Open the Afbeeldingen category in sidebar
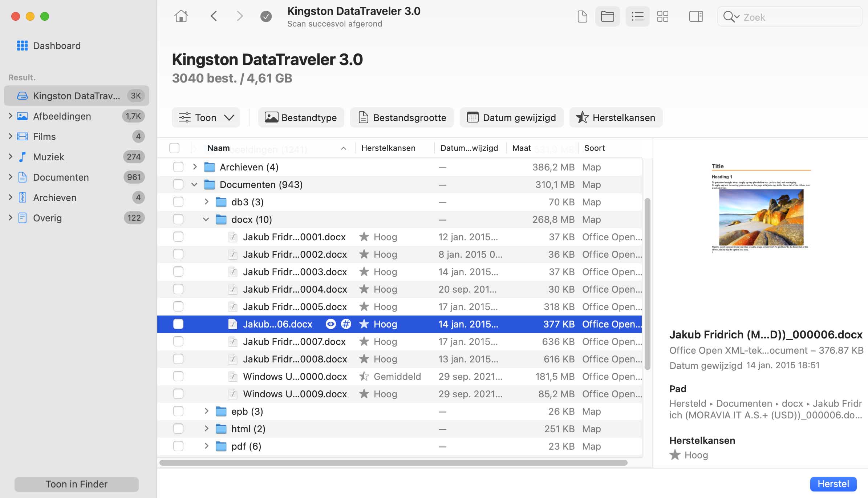 click(77, 116)
